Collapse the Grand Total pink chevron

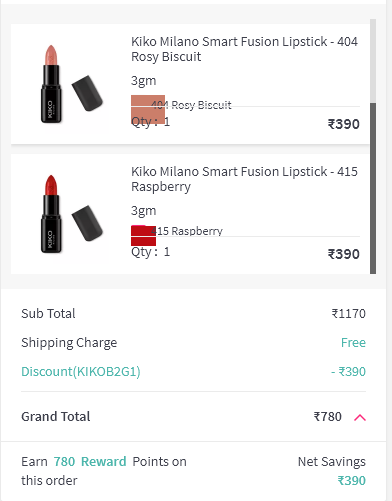[360, 417]
